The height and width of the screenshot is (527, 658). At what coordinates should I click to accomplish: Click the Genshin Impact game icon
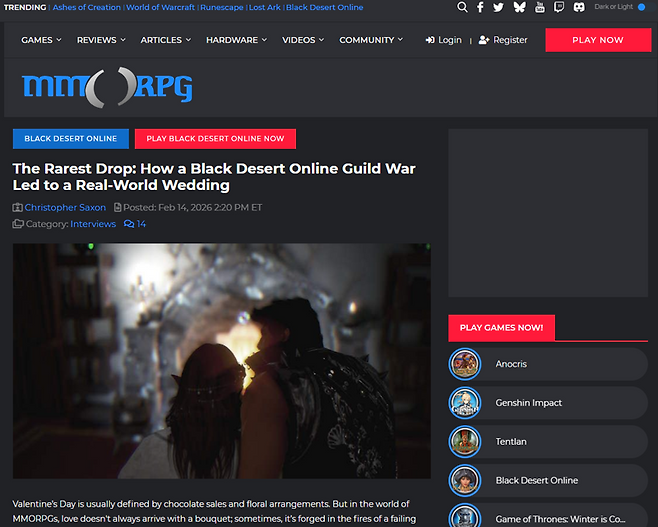464,403
